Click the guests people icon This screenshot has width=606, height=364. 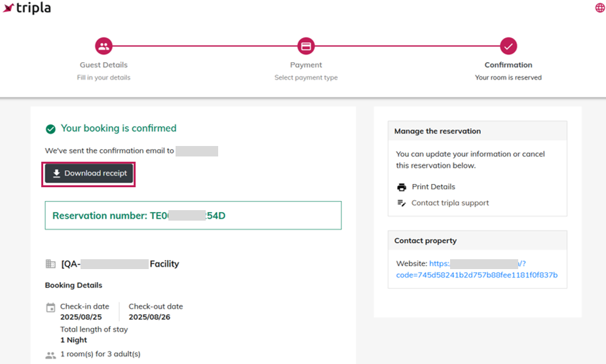[50, 355]
